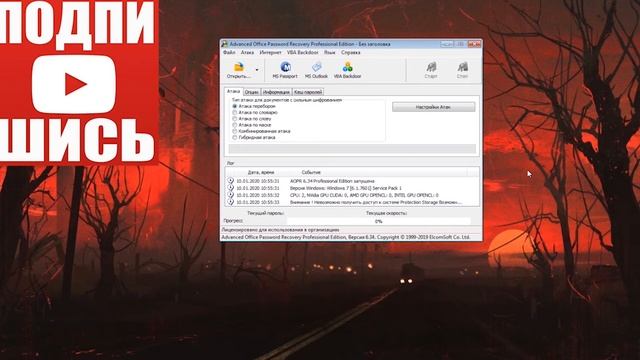The image size is (640, 360).
Task: Click the YouTube play logo overlay
Action: pos(74,84)
